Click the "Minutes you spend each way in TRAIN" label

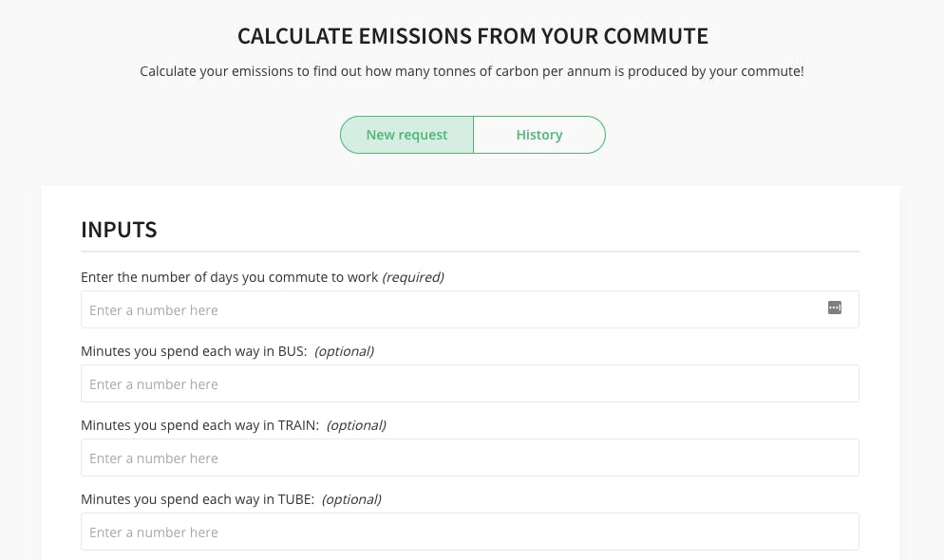(199, 425)
